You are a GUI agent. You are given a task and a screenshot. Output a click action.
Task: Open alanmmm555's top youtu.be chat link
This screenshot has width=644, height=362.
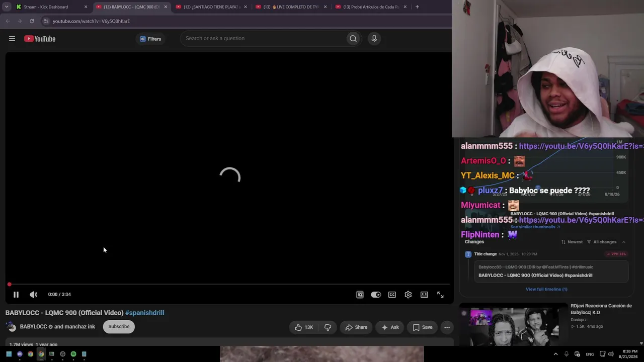pyautogui.click(x=581, y=146)
